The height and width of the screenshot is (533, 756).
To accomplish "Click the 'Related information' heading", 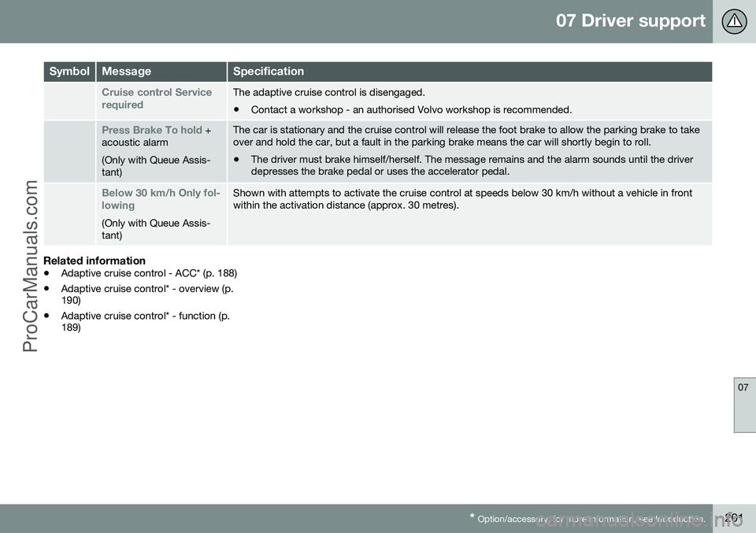I will click(x=94, y=261).
